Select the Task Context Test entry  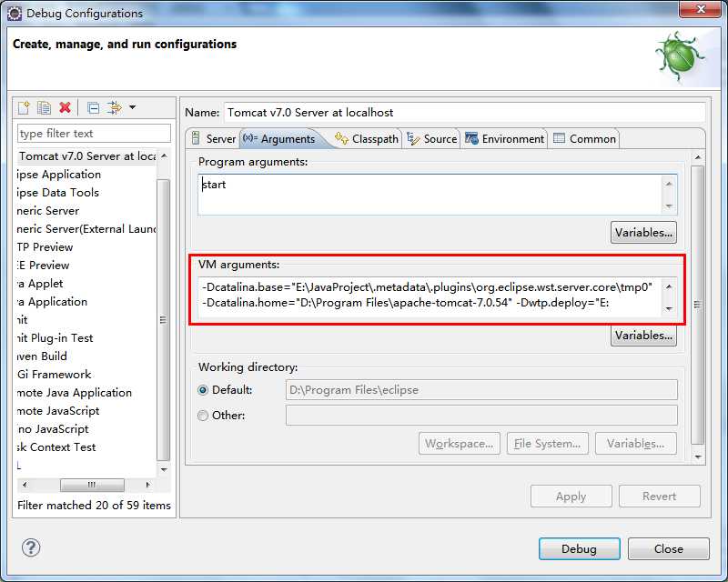(56, 447)
